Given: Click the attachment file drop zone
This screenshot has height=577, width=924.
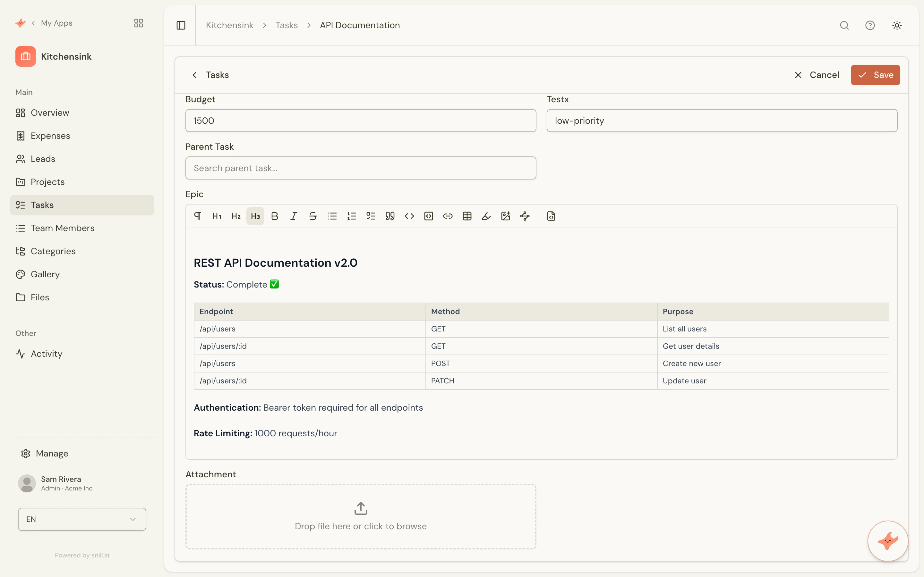Looking at the screenshot, I should 361,517.
